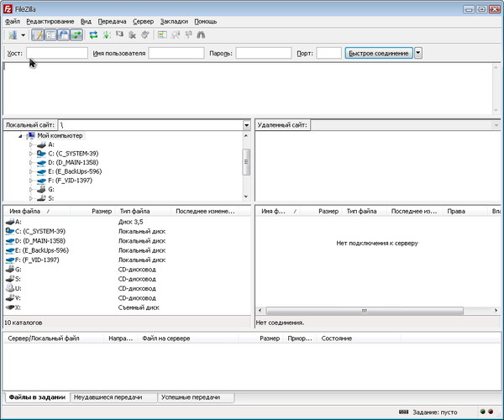
Task: Open the Файл menu
Action: (x=13, y=22)
